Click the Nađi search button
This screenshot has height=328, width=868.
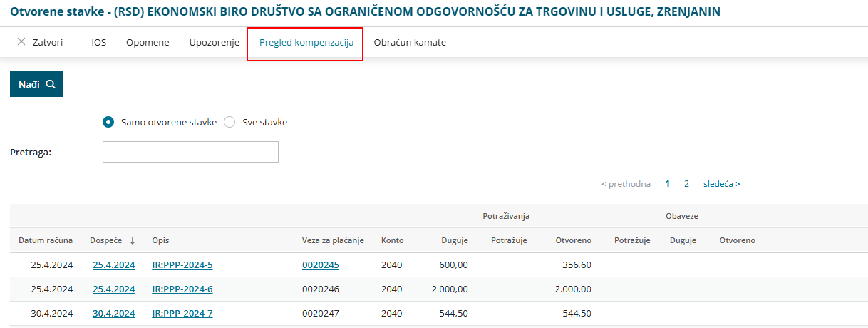(36, 84)
